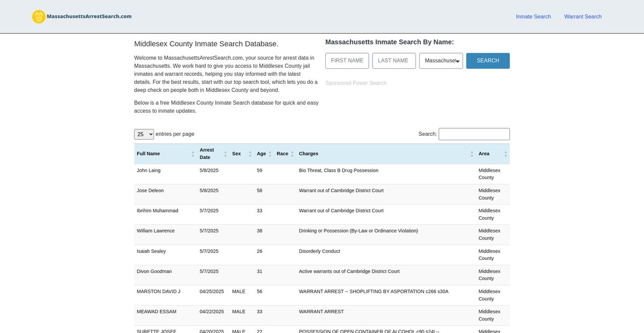Screen dimensions: 644x333
Task: Sort by Sex column arrows
Action: pyautogui.click(x=250, y=154)
